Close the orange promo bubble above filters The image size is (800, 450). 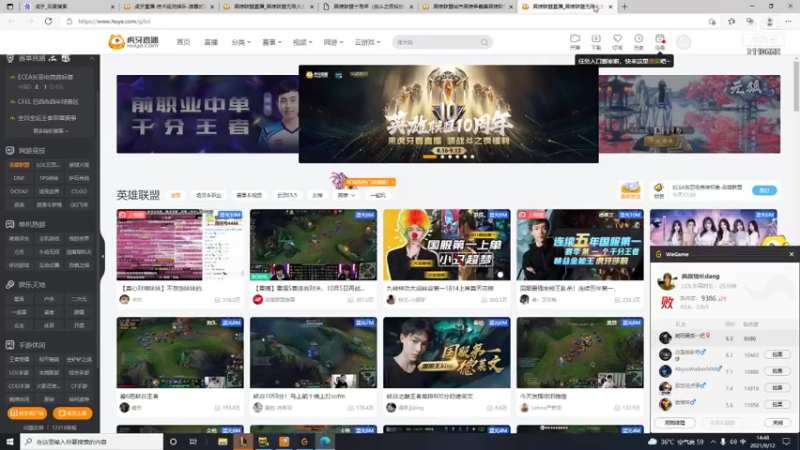[x=393, y=182]
